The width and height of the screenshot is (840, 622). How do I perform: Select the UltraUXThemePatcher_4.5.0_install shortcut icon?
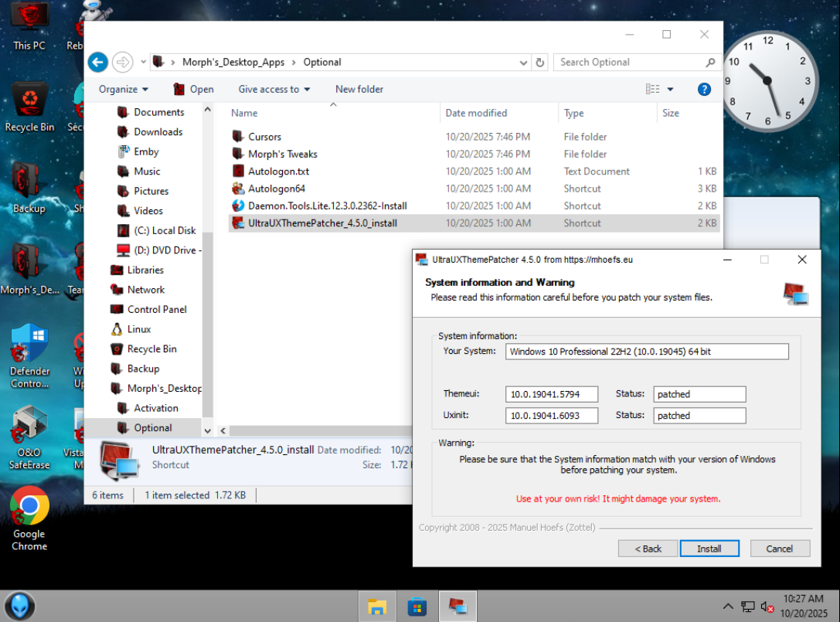tap(238, 223)
